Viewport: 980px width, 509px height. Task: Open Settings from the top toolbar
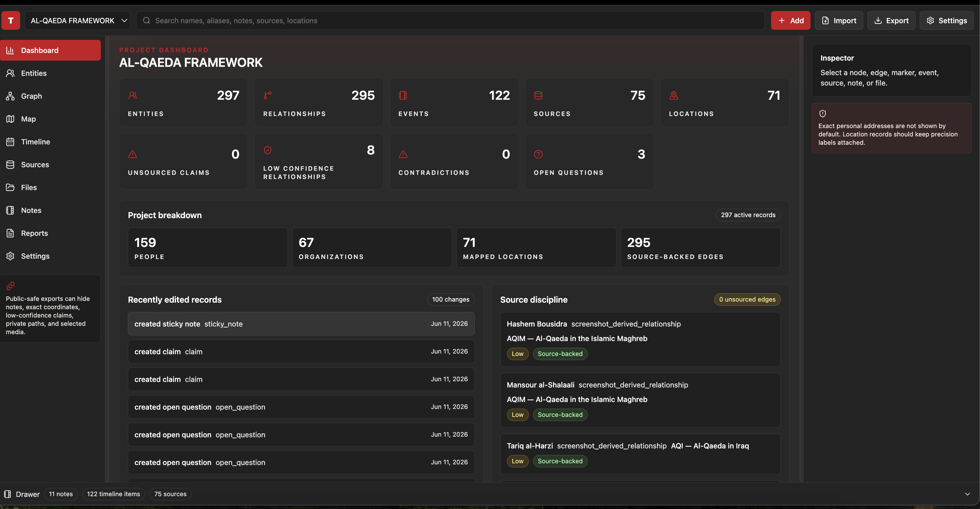click(946, 20)
